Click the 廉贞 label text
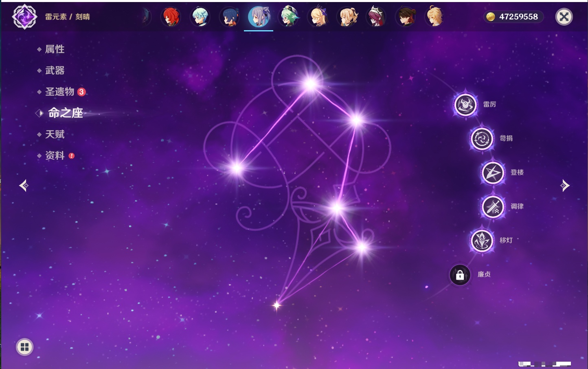The width and height of the screenshot is (588, 369). (484, 274)
